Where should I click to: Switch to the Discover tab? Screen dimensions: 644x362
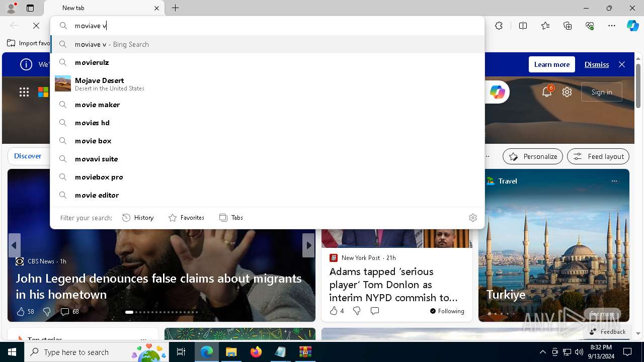[x=28, y=156]
